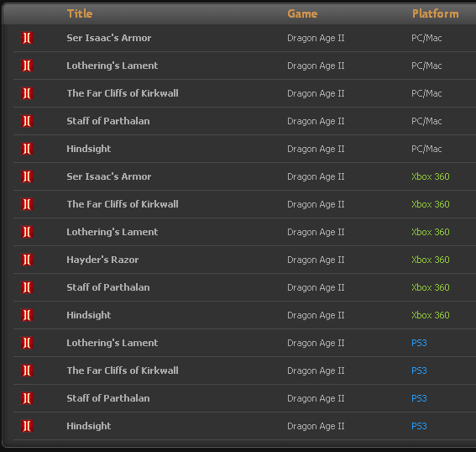This screenshot has width=476, height=452.
Task: Click the icon for PS3 Lothering's Lament
Action: 27,343
